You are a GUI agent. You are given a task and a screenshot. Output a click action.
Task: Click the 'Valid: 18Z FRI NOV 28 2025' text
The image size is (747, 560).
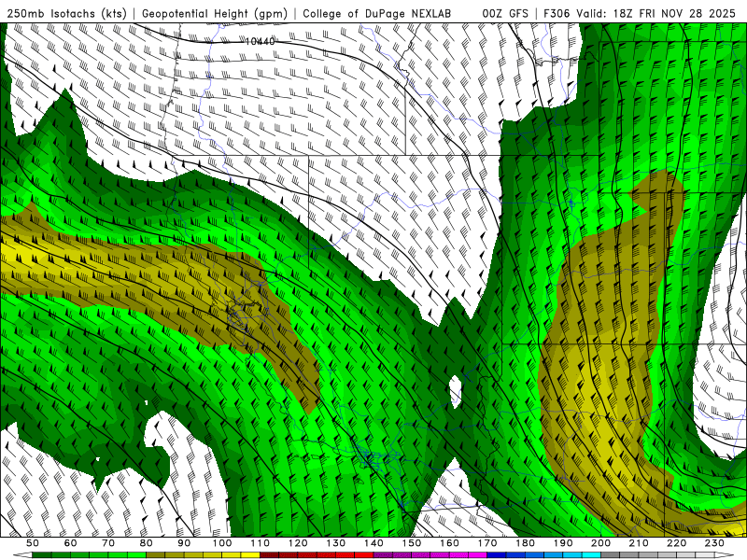pyautogui.click(x=656, y=13)
